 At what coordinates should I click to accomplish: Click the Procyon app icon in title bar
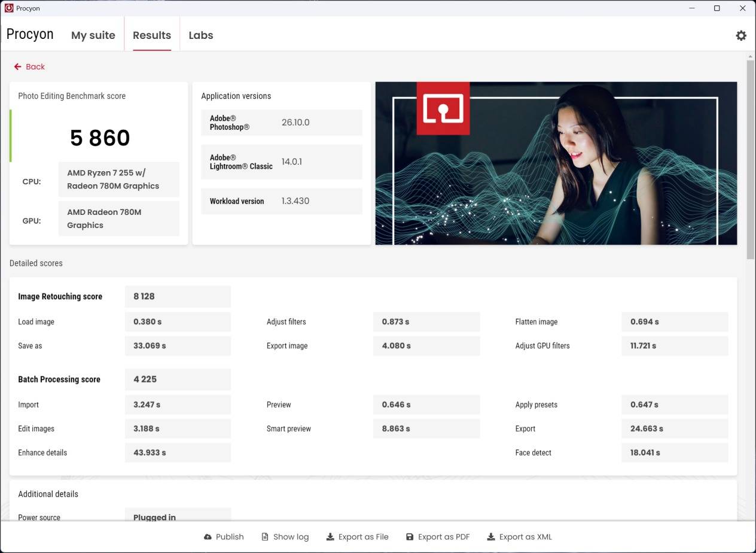(9, 8)
